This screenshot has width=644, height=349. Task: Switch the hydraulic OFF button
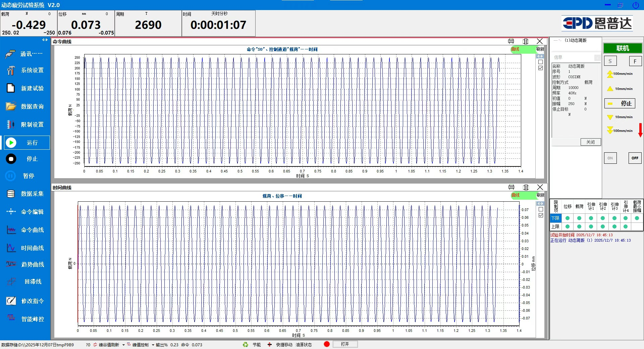(x=635, y=158)
